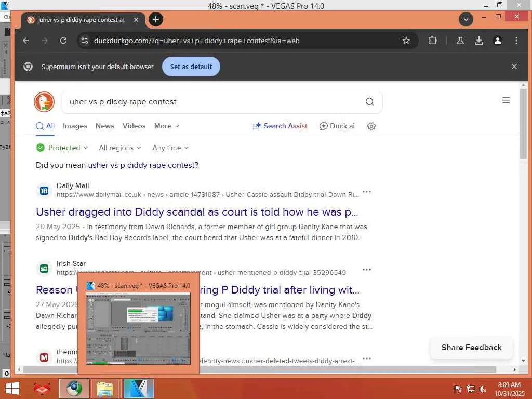Open the Irish Star result three-dot options
Image resolution: width=532 pixels, height=399 pixels.
[x=367, y=270]
